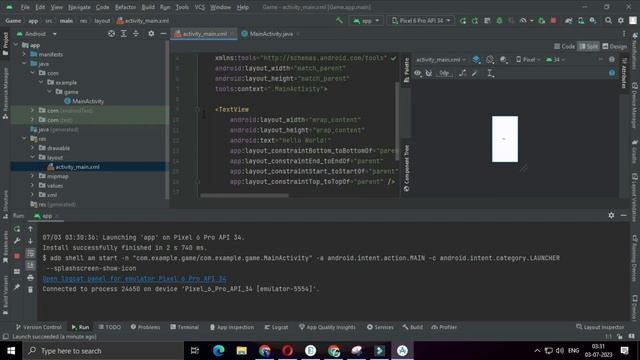
Task: Open App Quality Insights tool window
Action: tap(327, 327)
